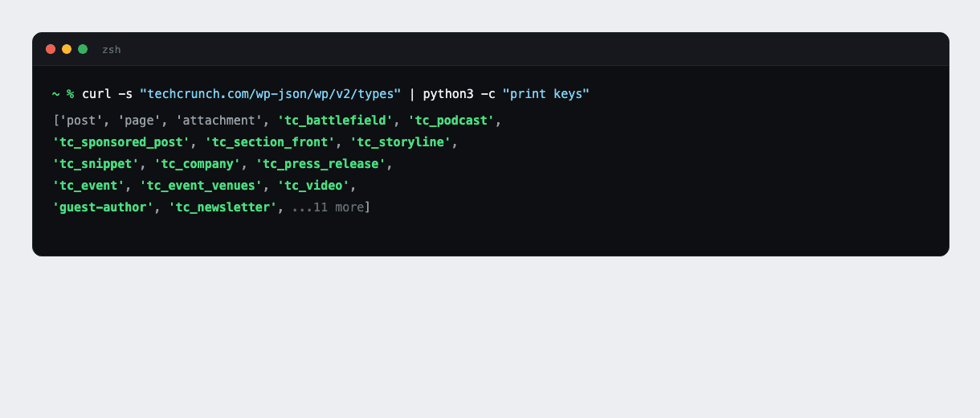This screenshot has width=980, height=418.
Task: Click the zsh title label
Action: (112, 50)
